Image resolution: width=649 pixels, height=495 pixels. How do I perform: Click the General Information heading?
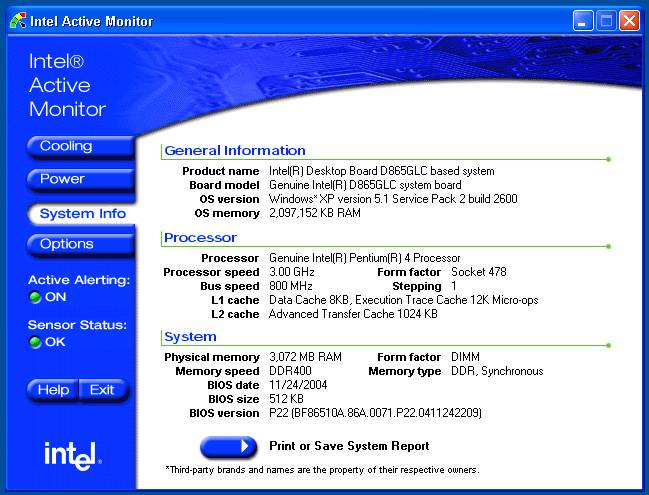[235, 150]
